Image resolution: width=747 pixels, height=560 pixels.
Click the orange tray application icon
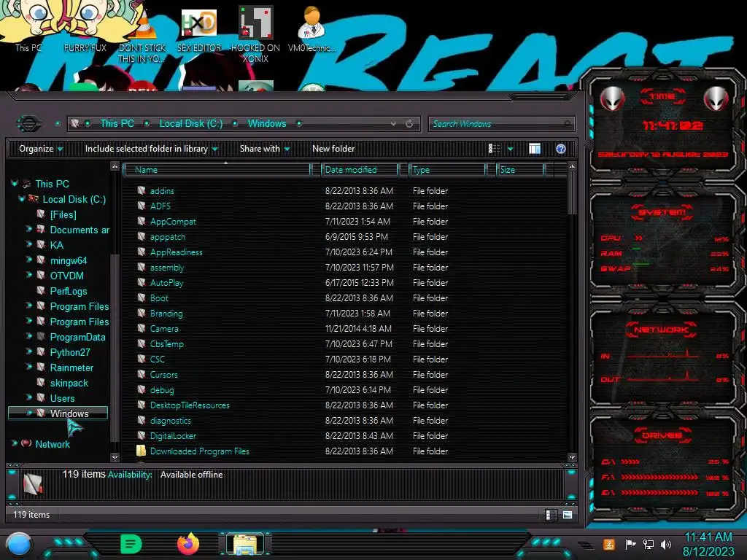click(x=608, y=544)
